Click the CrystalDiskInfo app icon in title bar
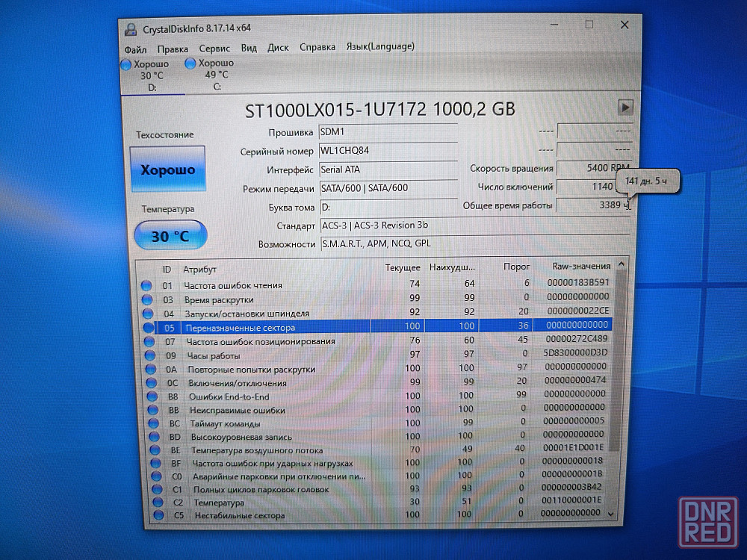Viewport: 747px width, 560px height. click(x=129, y=28)
